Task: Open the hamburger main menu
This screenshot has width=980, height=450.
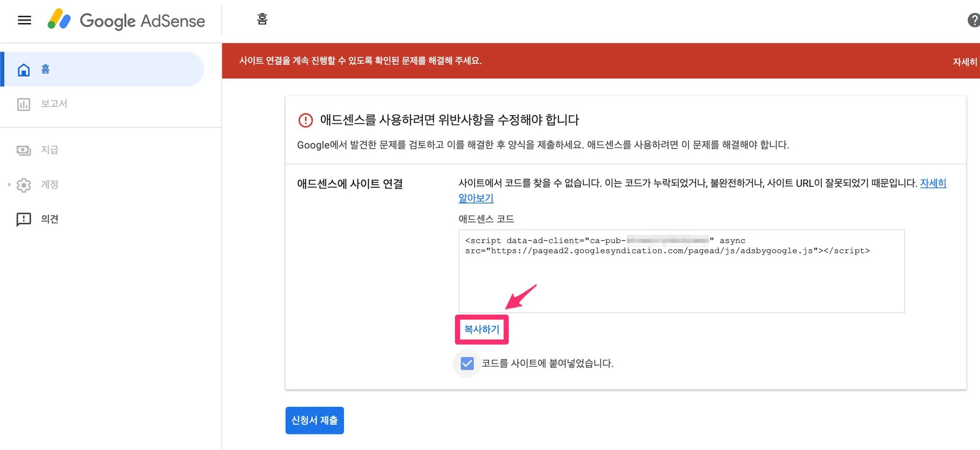Action: pos(24,20)
